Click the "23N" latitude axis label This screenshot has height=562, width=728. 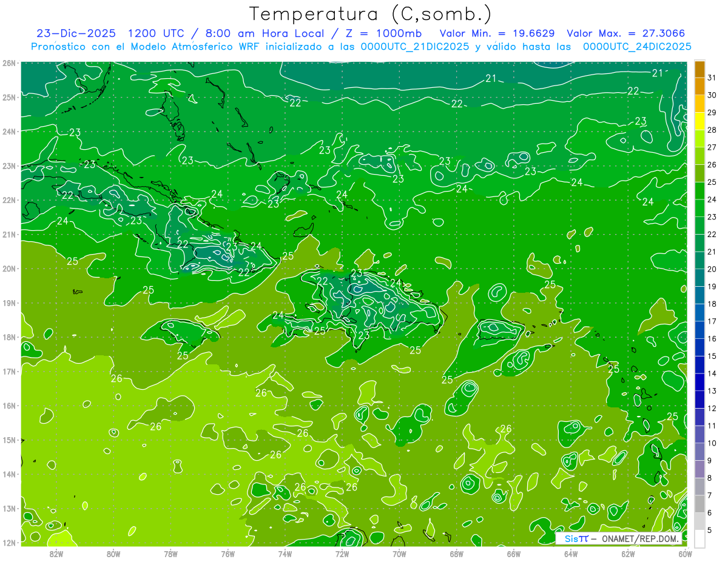tap(10, 166)
